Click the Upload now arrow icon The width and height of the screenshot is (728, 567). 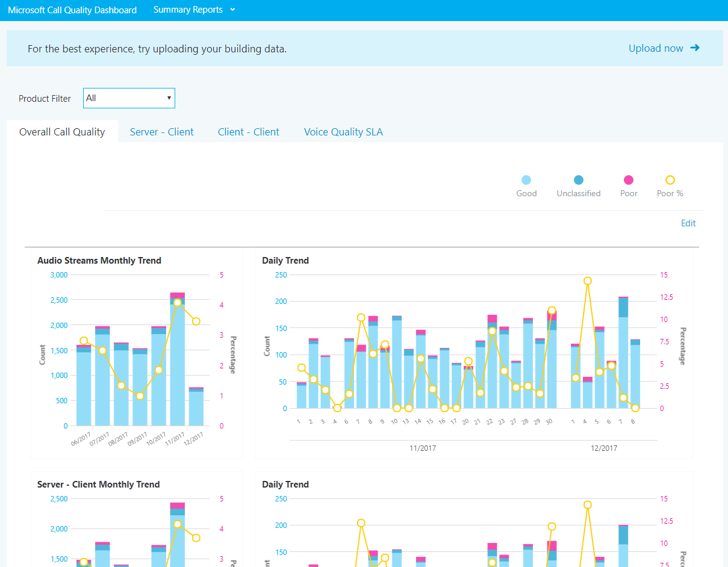point(695,48)
